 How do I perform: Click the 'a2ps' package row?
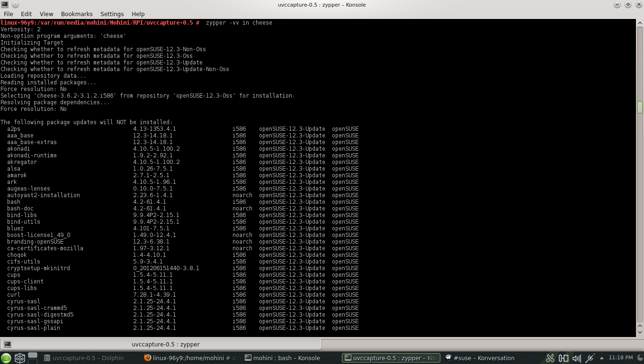pyautogui.click(x=183, y=129)
